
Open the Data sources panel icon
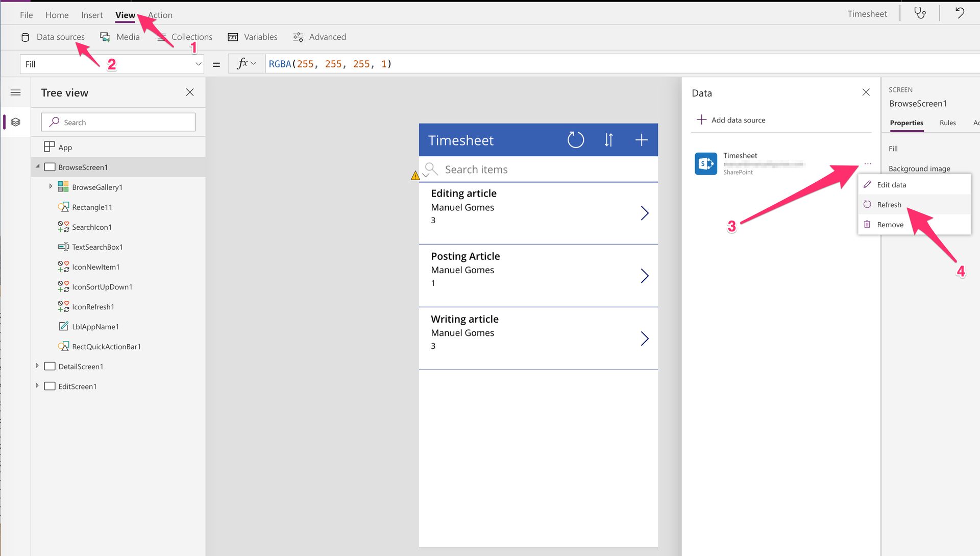coord(24,37)
